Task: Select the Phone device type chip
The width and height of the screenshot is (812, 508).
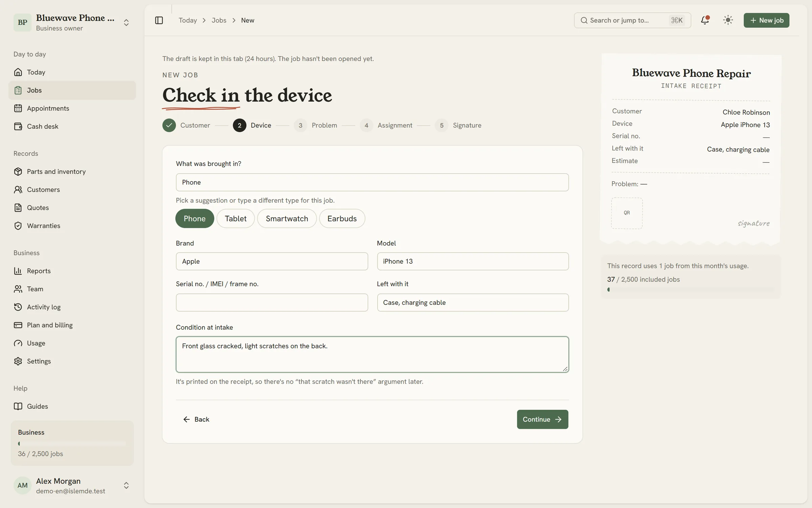Action: pos(195,218)
